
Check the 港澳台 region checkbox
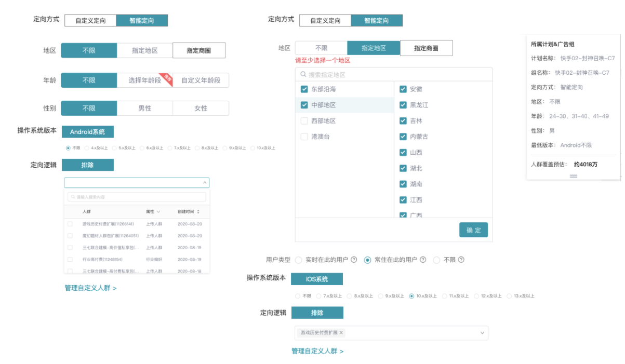click(x=304, y=137)
